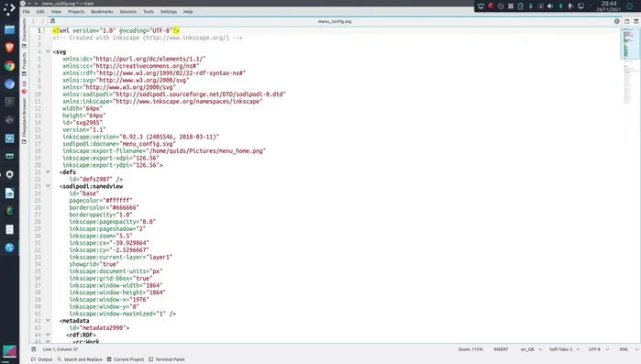Open the display configuration tray icon
This screenshot has height=364, width=641.
(x=580, y=6)
